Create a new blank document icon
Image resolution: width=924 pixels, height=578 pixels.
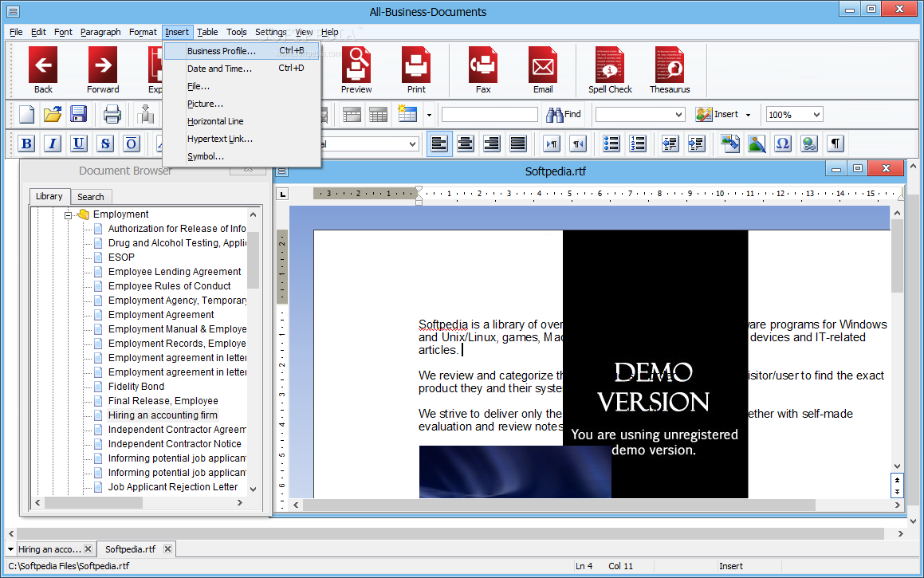tap(26, 114)
